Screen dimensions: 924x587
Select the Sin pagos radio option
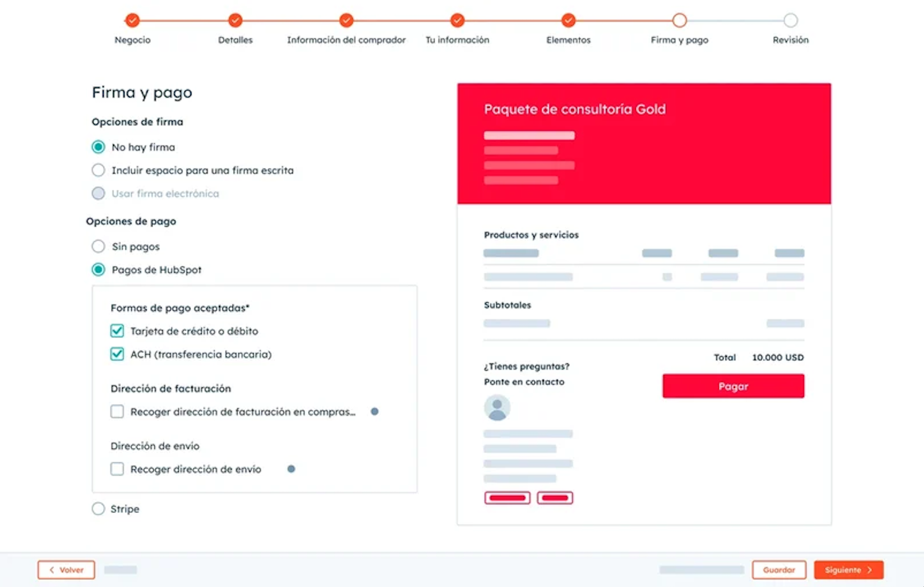pyautogui.click(x=98, y=246)
